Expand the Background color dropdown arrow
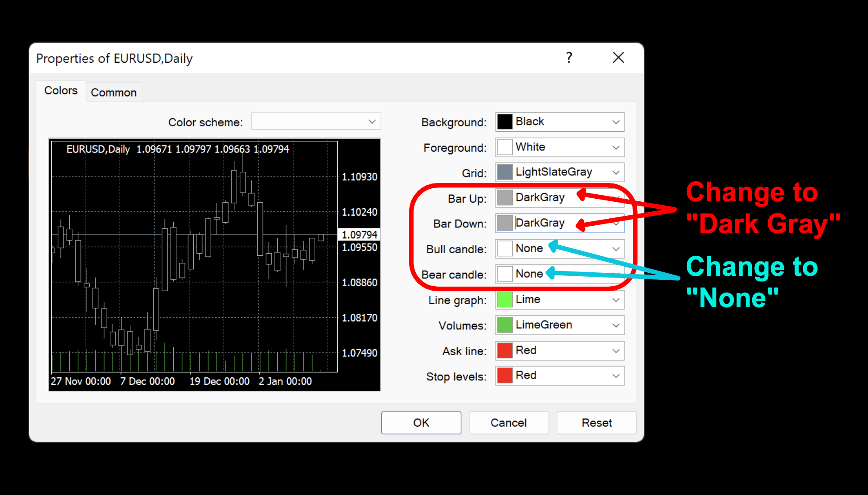868x495 pixels. pos(616,122)
